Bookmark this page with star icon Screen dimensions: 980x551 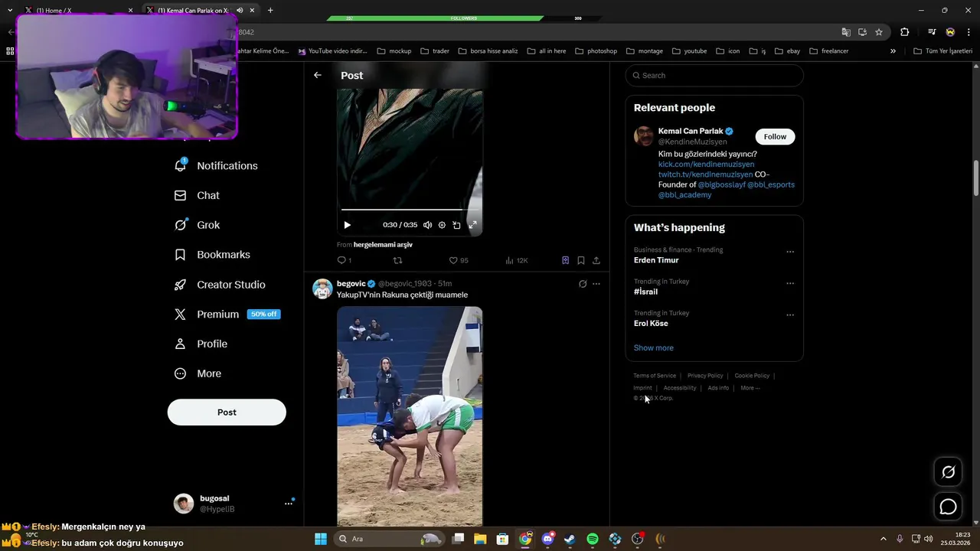(879, 32)
